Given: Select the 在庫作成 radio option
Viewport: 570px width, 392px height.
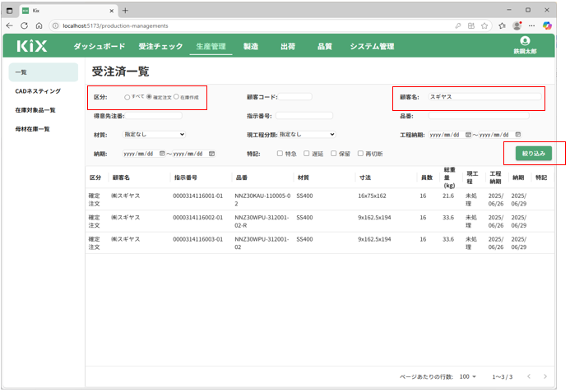Looking at the screenshot, I should click(x=176, y=97).
